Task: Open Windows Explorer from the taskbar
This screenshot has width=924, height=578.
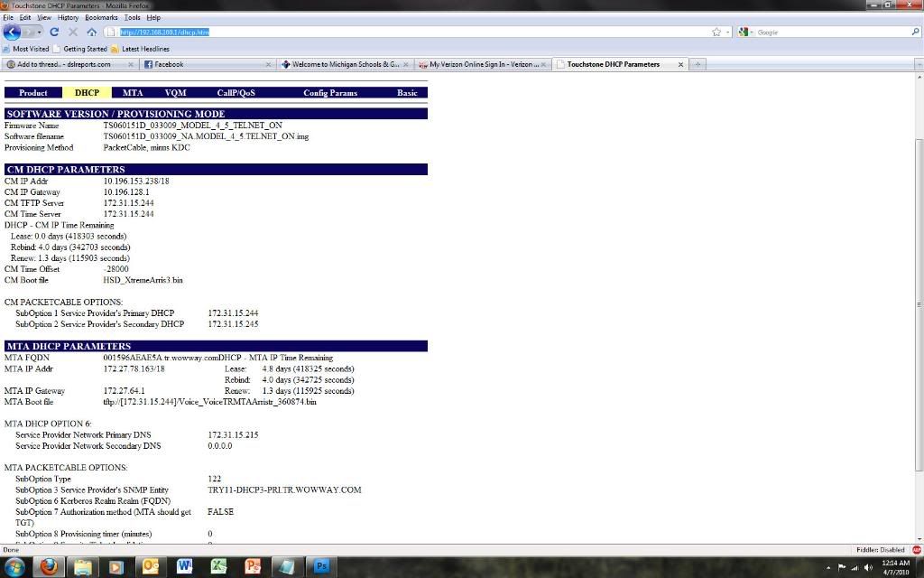Action: click(82, 567)
